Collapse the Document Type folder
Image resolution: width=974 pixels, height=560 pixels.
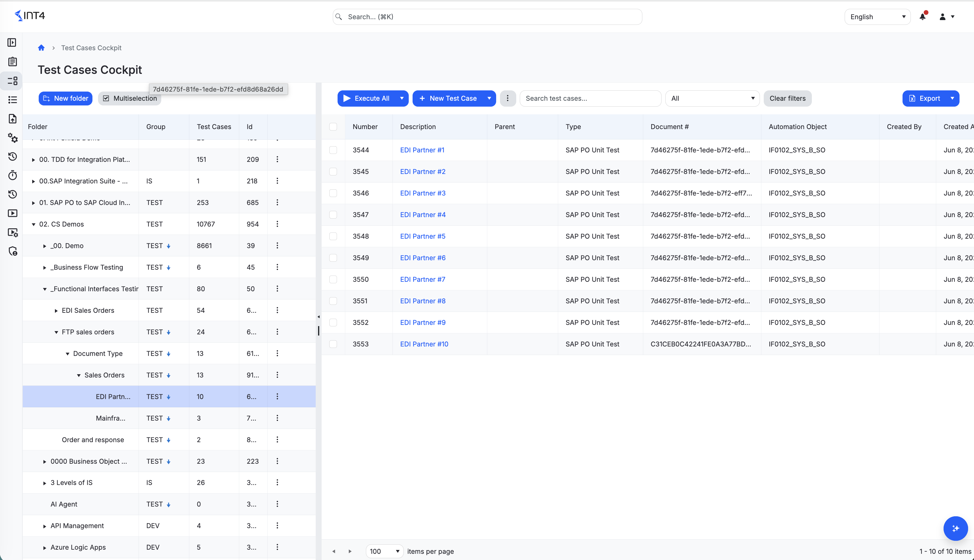pos(67,354)
